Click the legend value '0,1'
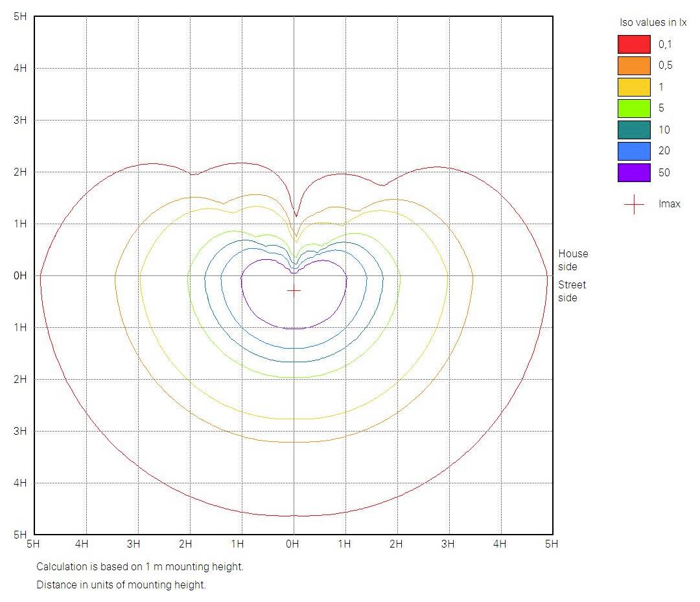Screen dimensions: 700x602 665,44
